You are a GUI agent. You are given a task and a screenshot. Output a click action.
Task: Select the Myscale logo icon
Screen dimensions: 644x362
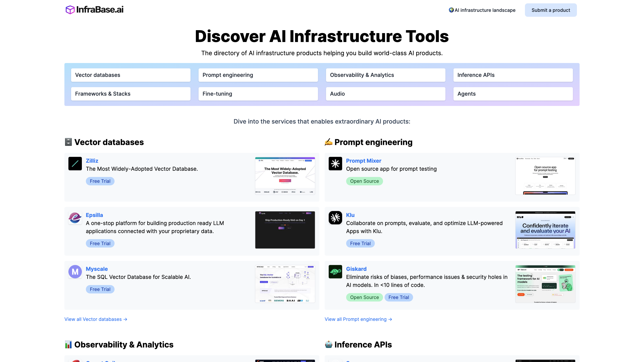click(75, 272)
